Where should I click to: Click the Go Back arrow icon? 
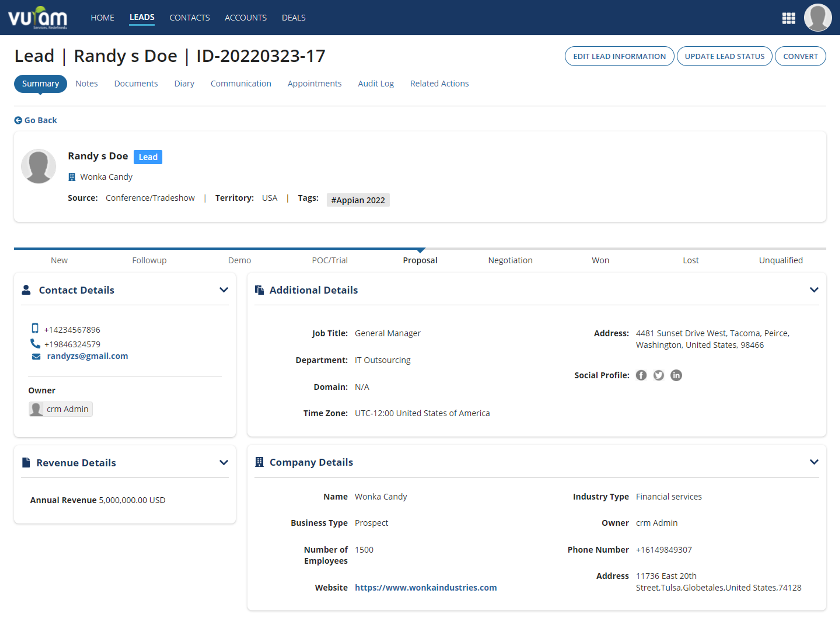18,120
